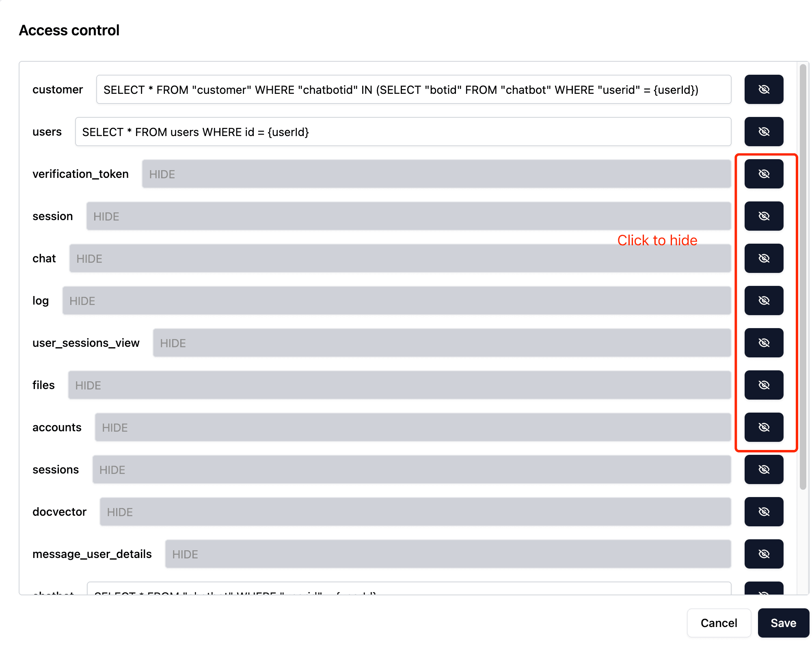
Task: Toggle visibility of the chat table
Action: click(x=763, y=258)
